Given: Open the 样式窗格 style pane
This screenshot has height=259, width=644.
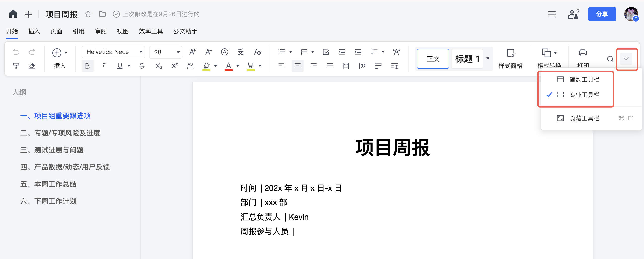Looking at the screenshot, I should pyautogui.click(x=511, y=59).
